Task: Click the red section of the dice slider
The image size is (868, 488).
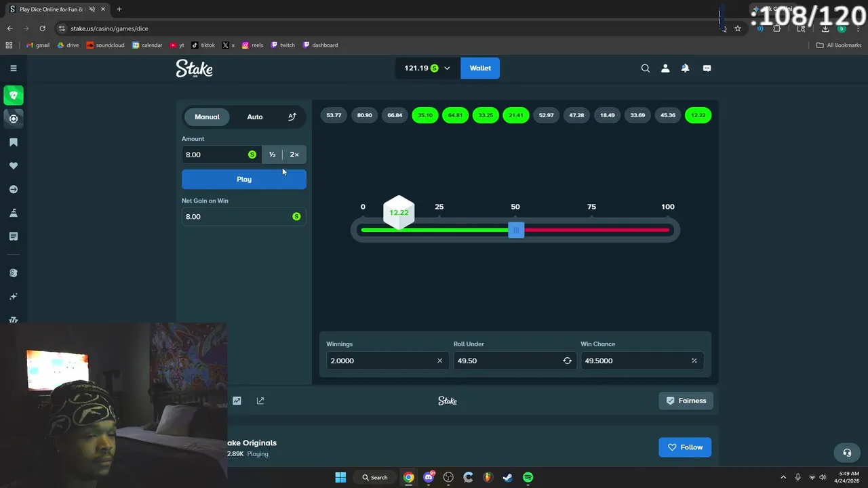Action: [597, 230]
